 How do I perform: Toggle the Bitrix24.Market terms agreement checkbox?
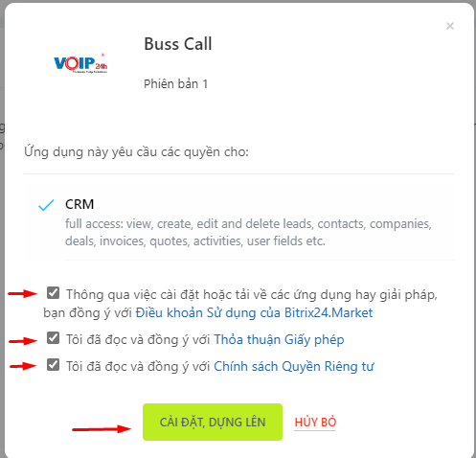(x=53, y=293)
